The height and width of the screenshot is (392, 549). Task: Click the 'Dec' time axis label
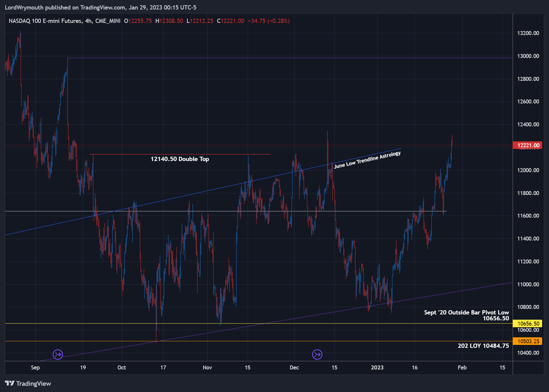[294, 367]
